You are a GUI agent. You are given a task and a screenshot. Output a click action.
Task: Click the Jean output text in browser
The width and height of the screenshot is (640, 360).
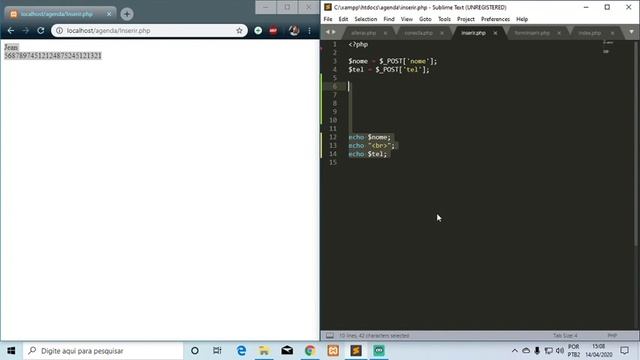tap(11, 47)
